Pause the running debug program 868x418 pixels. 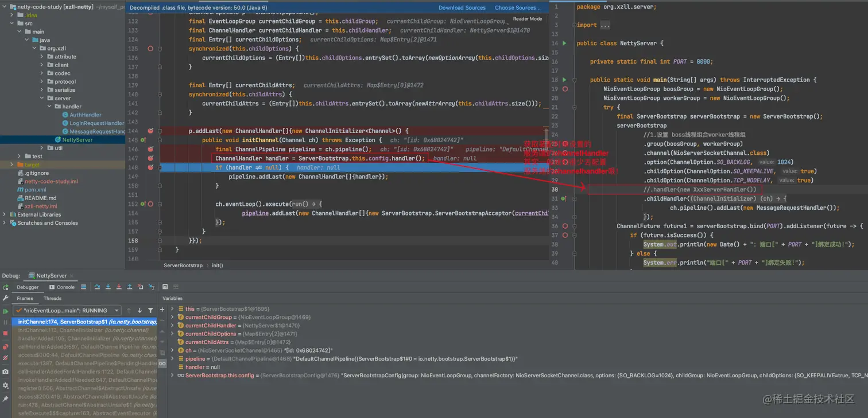[x=5, y=322]
